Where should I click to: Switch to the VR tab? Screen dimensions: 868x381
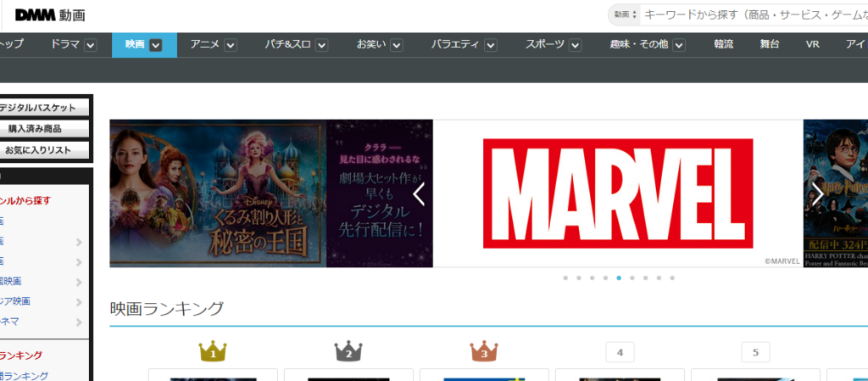coord(813,44)
